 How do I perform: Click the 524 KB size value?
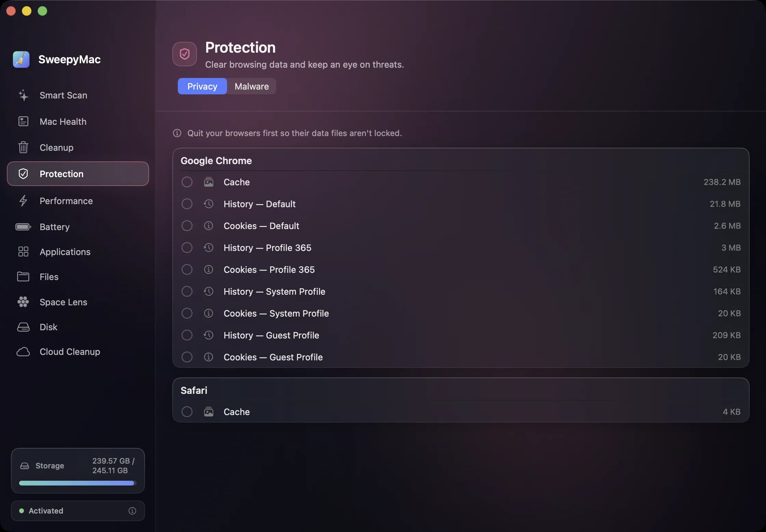(727, 270)
